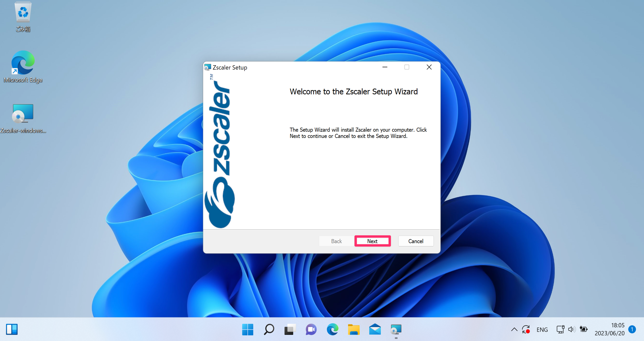Launch Microsoft Edge from the taskbar
Viewport: 644px width, 341px height.
(332, 329)
